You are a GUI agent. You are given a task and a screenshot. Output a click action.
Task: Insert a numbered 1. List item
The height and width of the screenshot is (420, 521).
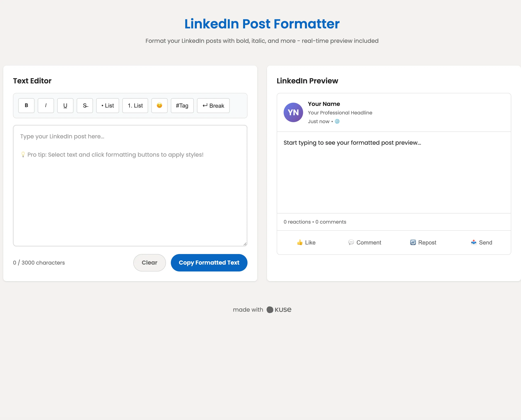pyautogui.click(x=135, y=106)
